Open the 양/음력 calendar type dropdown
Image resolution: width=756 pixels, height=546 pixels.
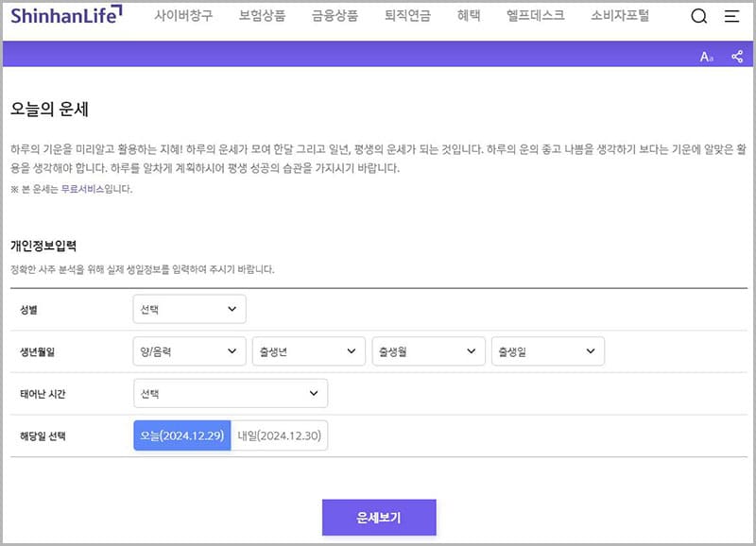click(189, 350)
